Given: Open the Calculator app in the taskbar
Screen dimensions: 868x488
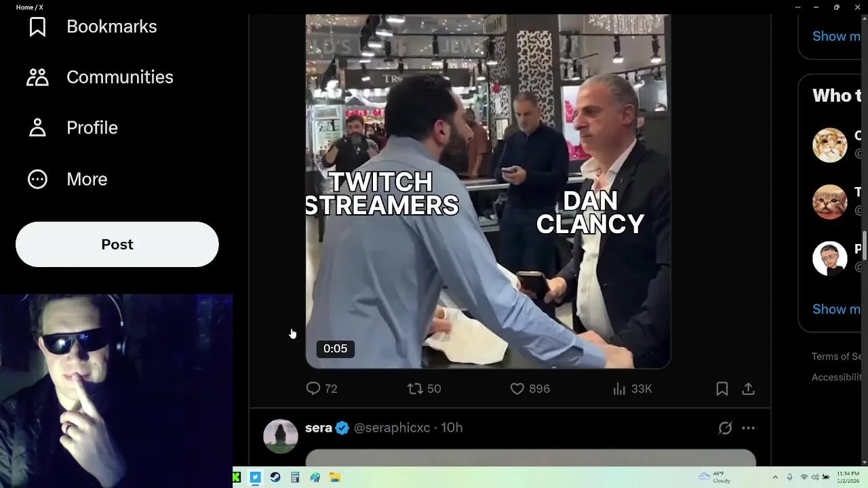Looking at the screenshot, I should [x=295, y=477].
